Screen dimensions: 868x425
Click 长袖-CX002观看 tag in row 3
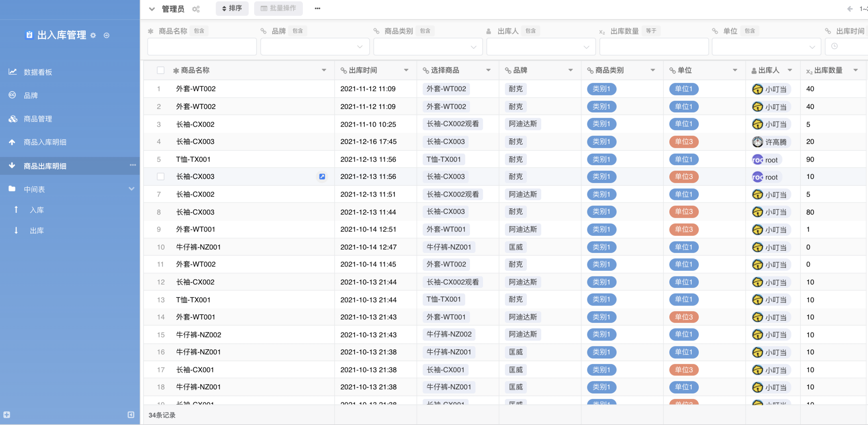453,124
